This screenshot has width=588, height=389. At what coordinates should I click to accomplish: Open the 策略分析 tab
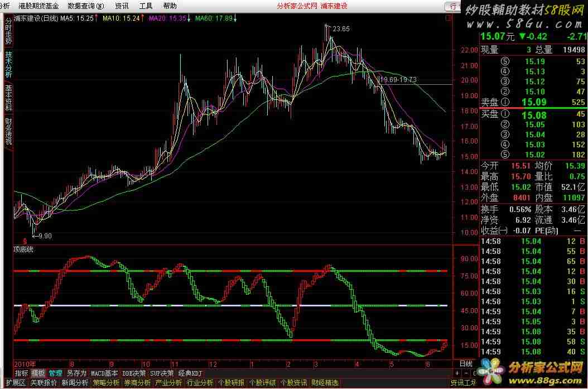tap(106, 383)
